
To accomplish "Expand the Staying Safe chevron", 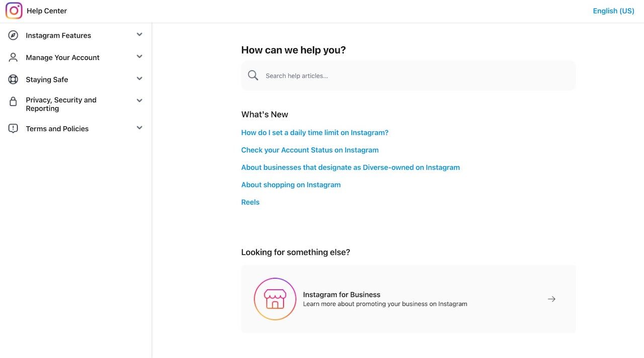I will [139, 79].
